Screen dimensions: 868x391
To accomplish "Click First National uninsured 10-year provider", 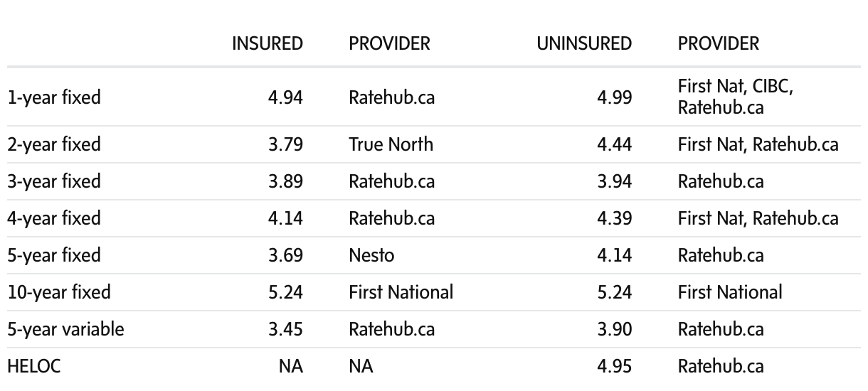I will [730, 292].
